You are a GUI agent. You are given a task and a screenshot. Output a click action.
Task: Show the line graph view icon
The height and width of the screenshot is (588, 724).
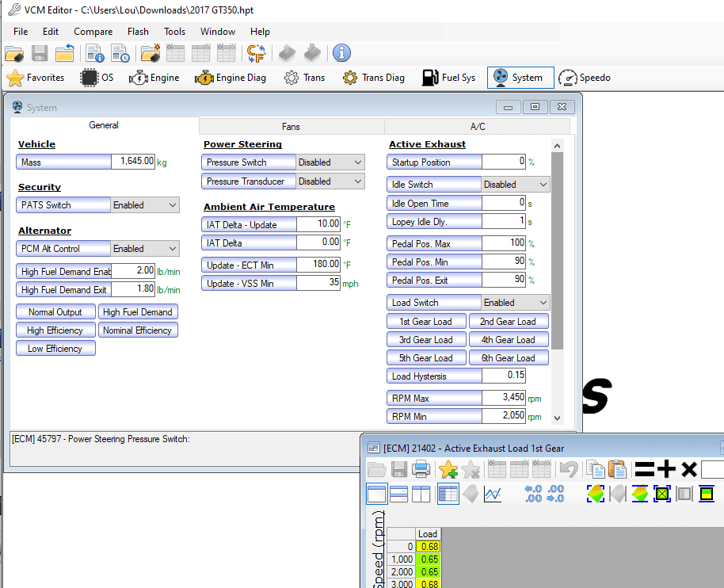click(x=493, y=494)
